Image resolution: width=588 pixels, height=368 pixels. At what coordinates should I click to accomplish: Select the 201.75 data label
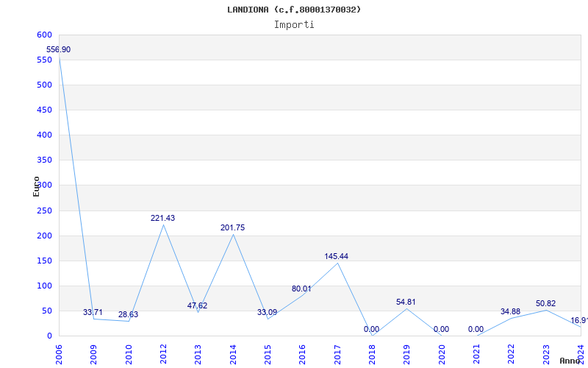click(x=232, y=227)
